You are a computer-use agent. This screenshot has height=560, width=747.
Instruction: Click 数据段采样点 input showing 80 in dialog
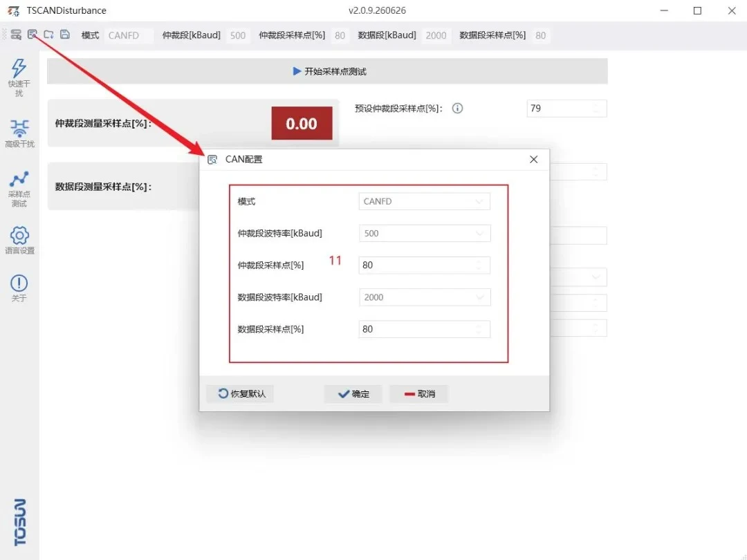pos(425,329)
